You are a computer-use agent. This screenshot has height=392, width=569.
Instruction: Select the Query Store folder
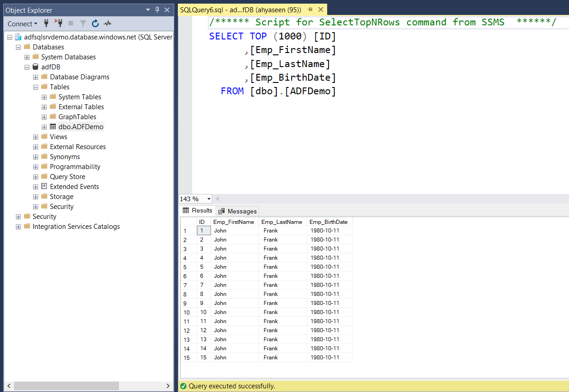(67, 177)
